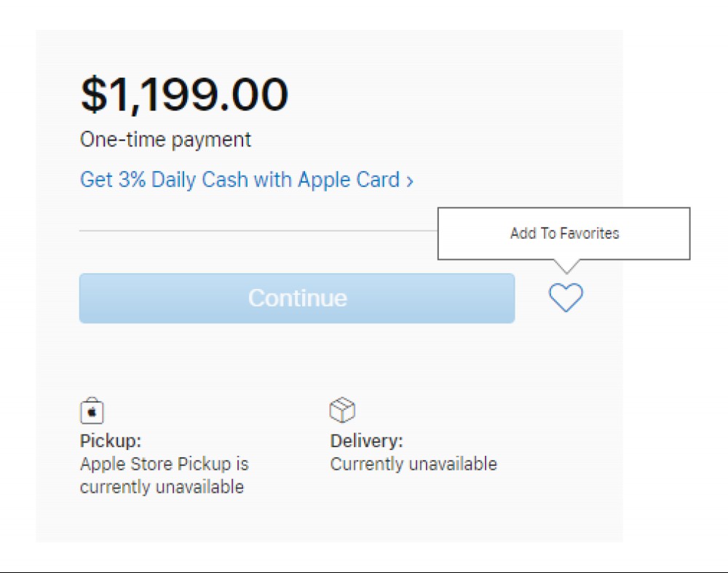Screen dimensions: 728x573
Task: Click the chevron arrow after Apple Card
Action: pyautogui.click(x=409, y=181)
